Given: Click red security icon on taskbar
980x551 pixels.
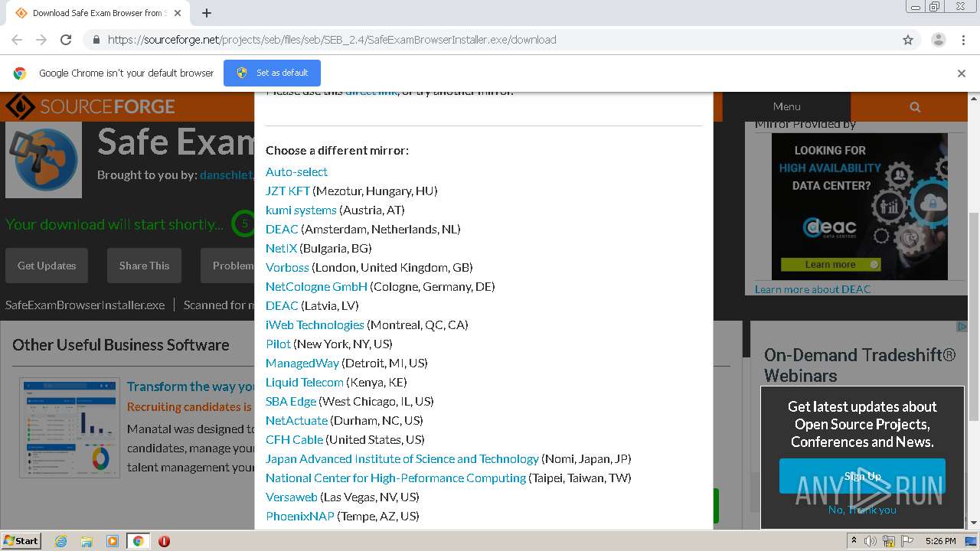Looking at the screenshot, I should (164, 541).
